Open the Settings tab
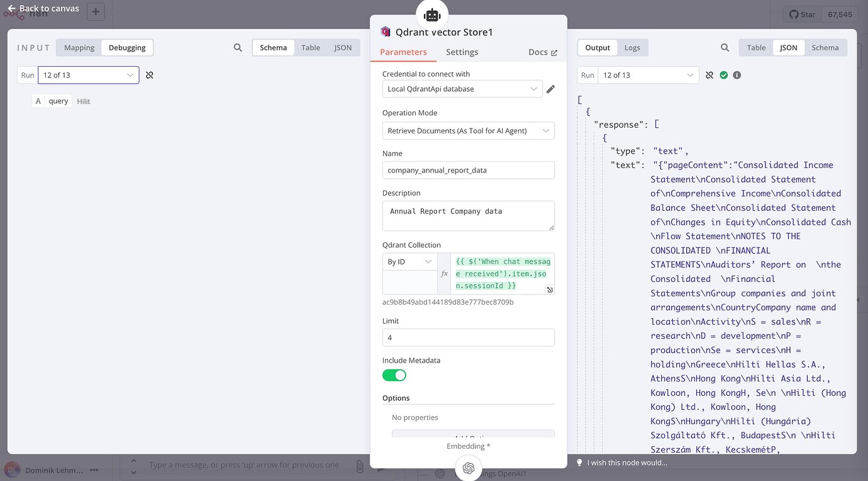 462,52
